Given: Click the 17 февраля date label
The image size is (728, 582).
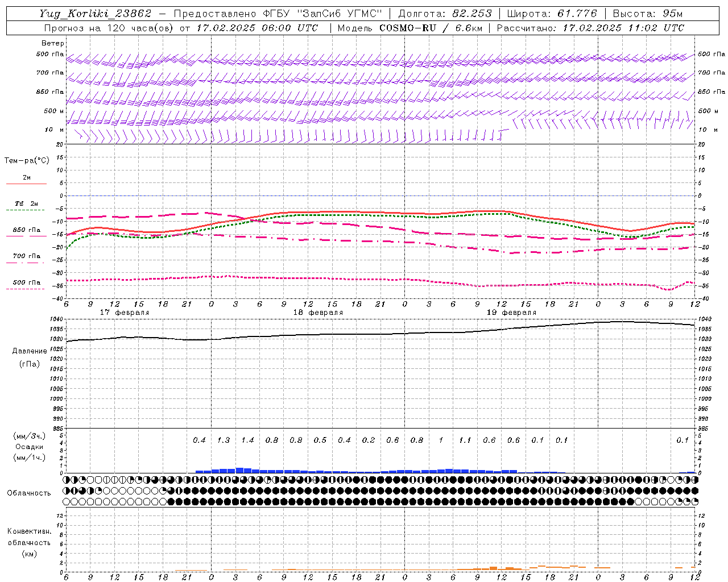Looking at the screenshot, I should [125, 313].
